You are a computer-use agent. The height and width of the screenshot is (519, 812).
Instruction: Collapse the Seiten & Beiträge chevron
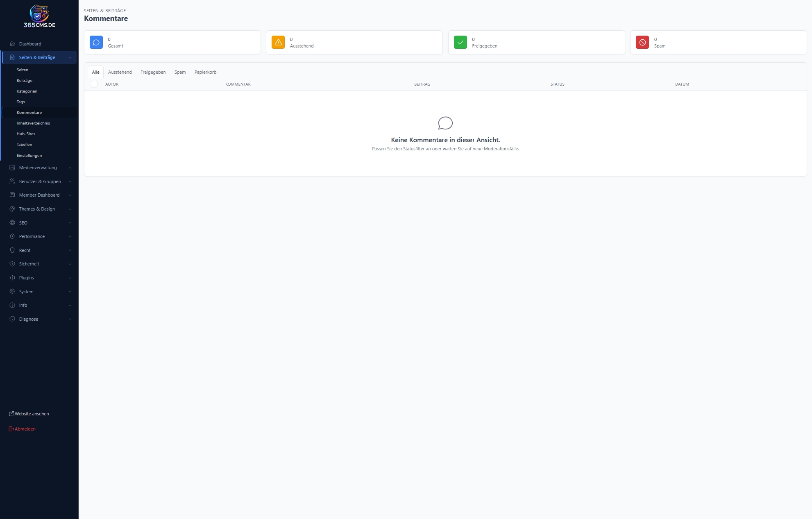point(70,58)
